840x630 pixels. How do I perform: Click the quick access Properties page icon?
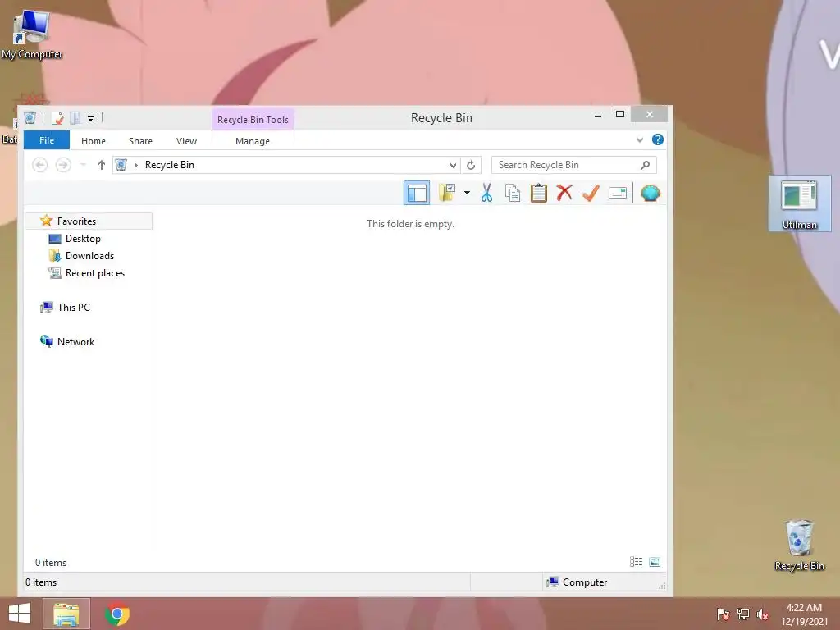tap(57, 118)
